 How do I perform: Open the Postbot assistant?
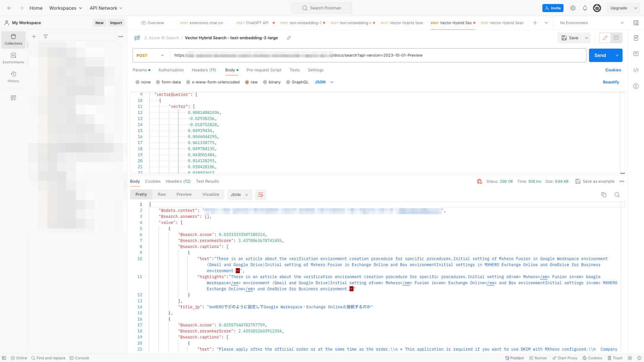pos(514,358)
